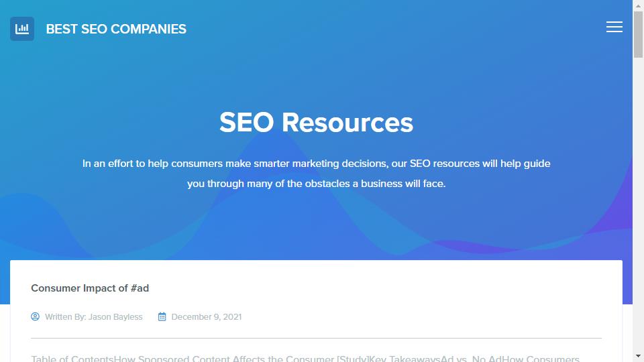Click the scrollbar up arrow
The height and width of the screenshot is (362, 644).
pyautogui.click(x=638, y=5)
